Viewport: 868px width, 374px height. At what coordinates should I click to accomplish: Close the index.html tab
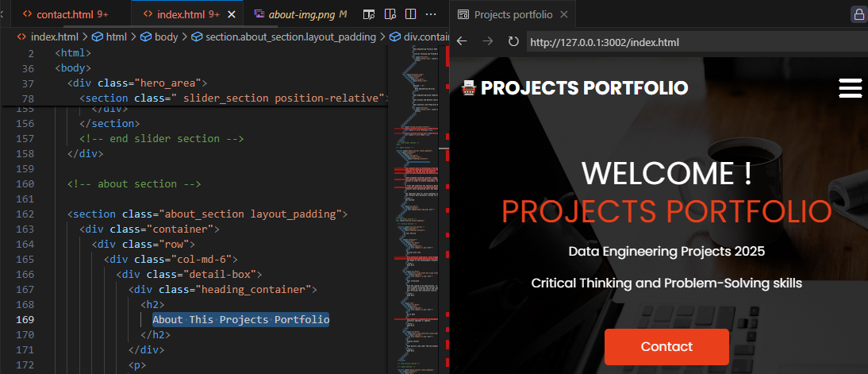(x=232, y=14)
